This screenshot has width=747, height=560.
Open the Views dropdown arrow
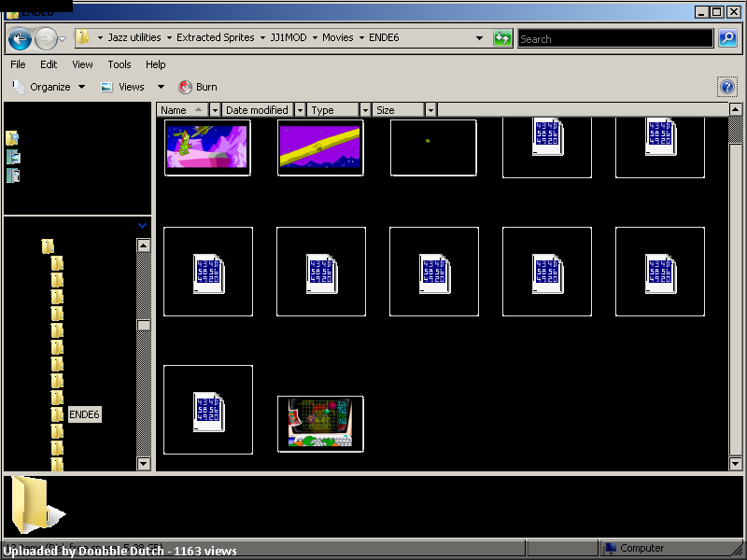(161, 87)
